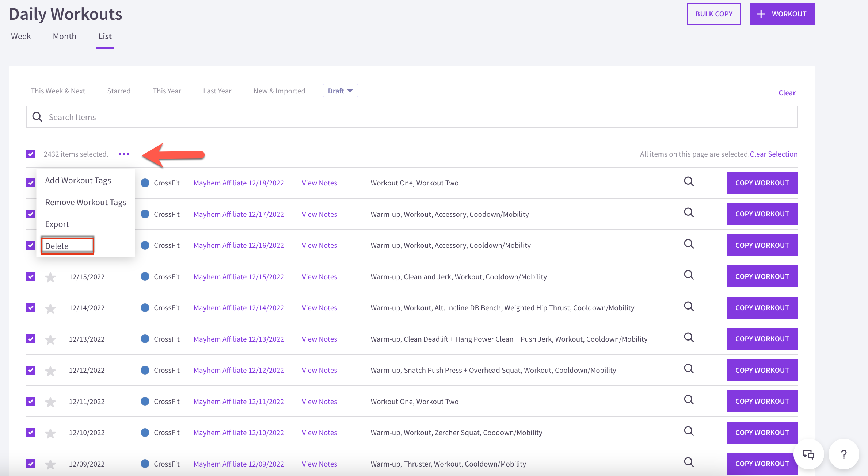Open the three-dot bulk actions menu
This screenshot has height=476, width=868.
(x=124, y=154)
